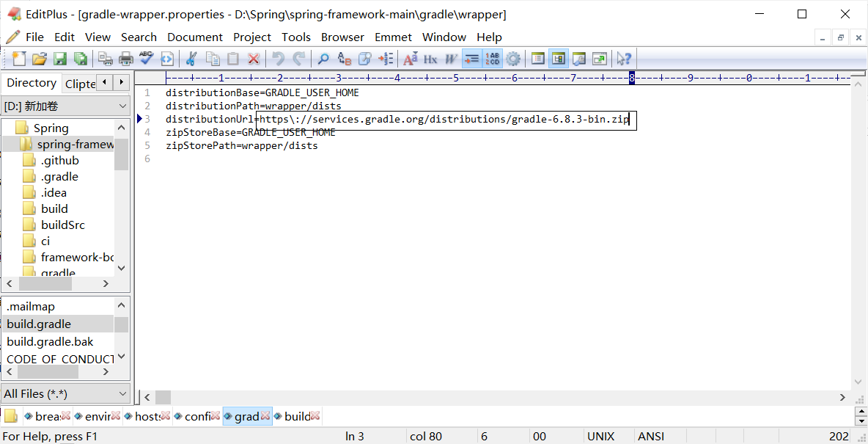Close the build document tab
Screen dimensions: 868x444
pyautogui.click(x=315, y=416)
